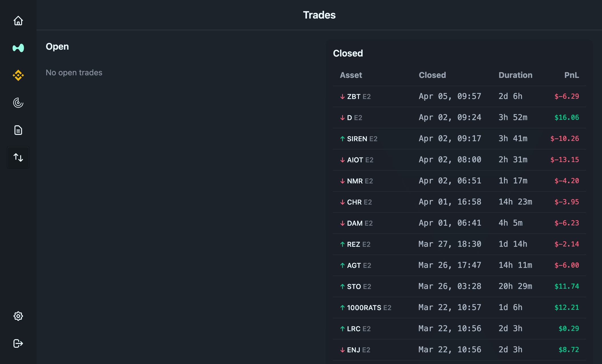
Task: Click the logout icon in sidebar
Action: pyautogui.click(x=18, y=343)
